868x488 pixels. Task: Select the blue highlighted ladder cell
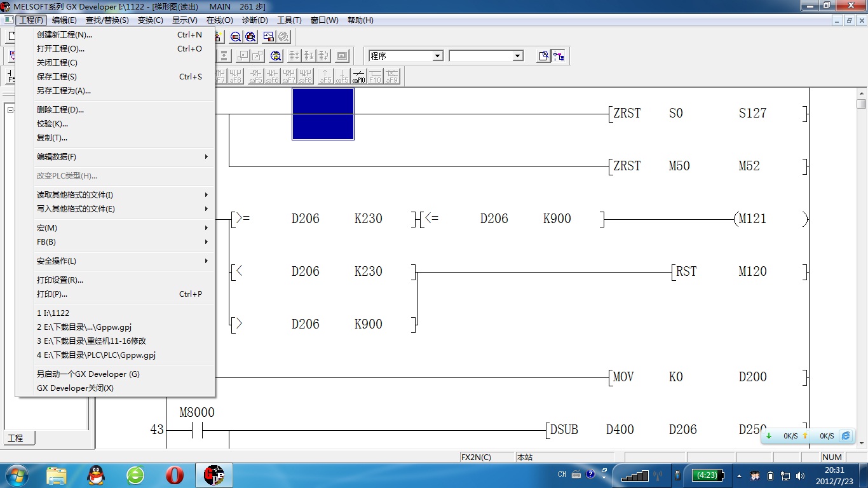[323, 114]
